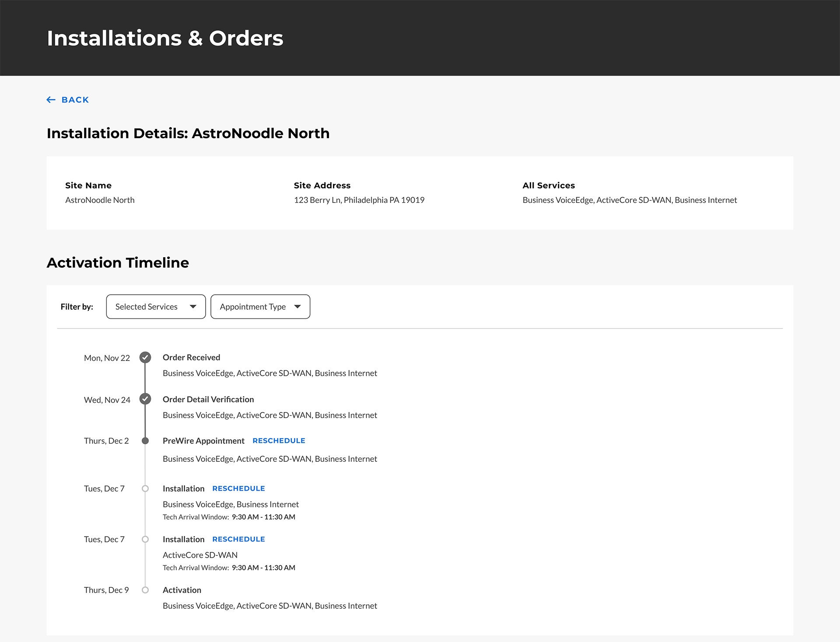Screen dimensions: 840x642
Task: Click the site address '123 Berry Ln, Philadelphia PA 19019'
Action: [359, 200]
